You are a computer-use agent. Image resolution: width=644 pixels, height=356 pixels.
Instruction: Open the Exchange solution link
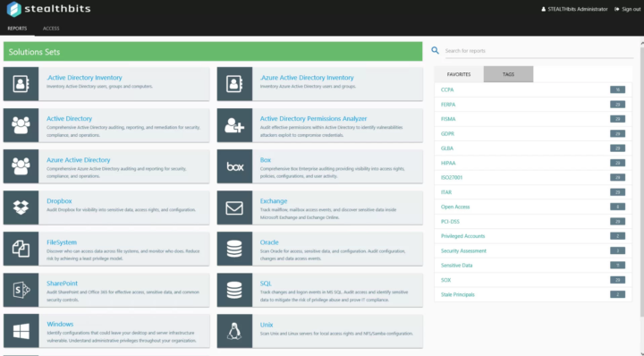tap(274, 200)
